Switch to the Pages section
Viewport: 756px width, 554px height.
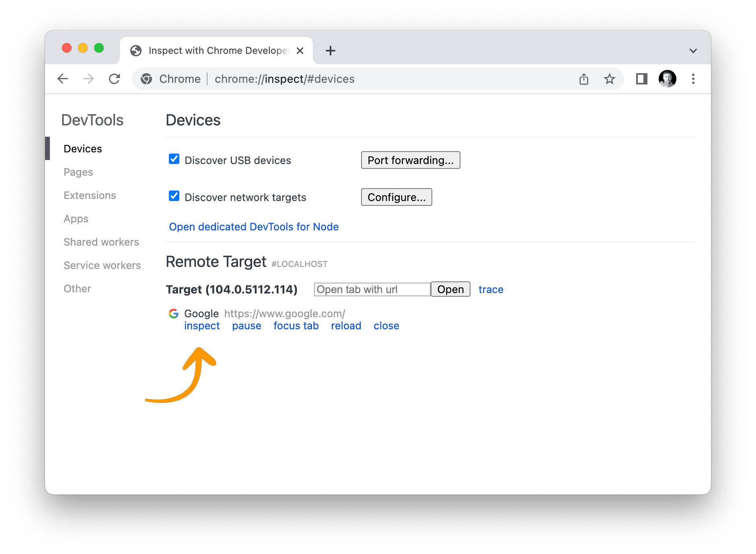pyautogui.click(x=78, y=172)
